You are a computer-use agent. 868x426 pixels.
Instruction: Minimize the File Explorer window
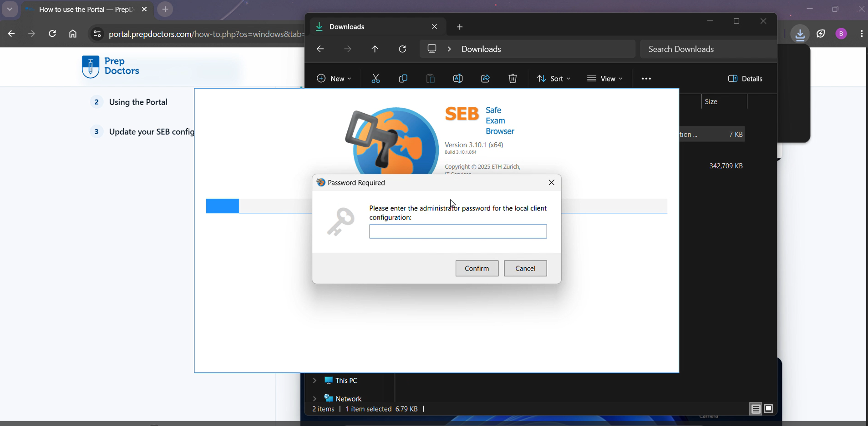point(710,21)
